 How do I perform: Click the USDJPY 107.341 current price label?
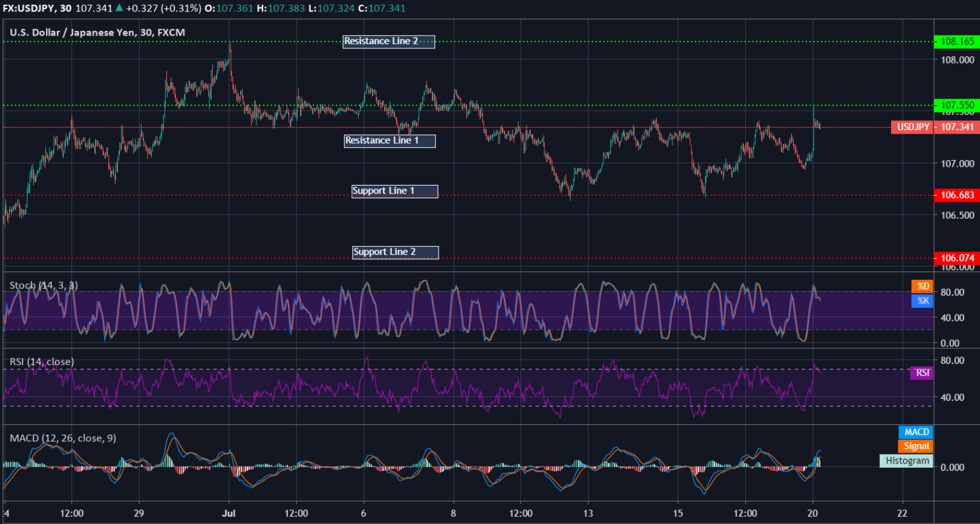point(935,127)
